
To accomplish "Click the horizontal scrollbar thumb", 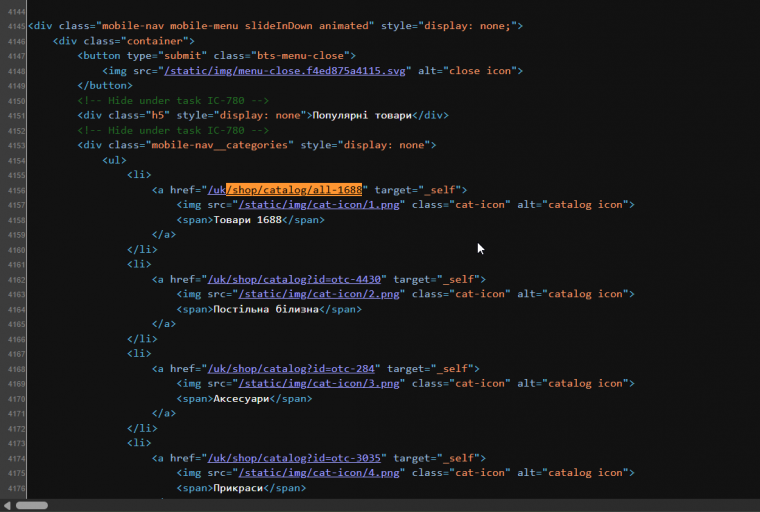I will pyautogui.click(x=32, y=505).
